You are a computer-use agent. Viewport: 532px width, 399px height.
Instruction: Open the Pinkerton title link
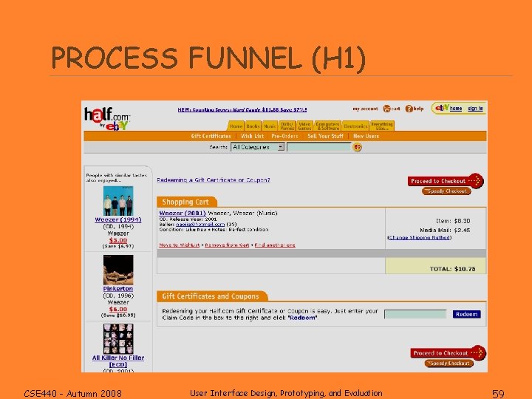[118, 289]
